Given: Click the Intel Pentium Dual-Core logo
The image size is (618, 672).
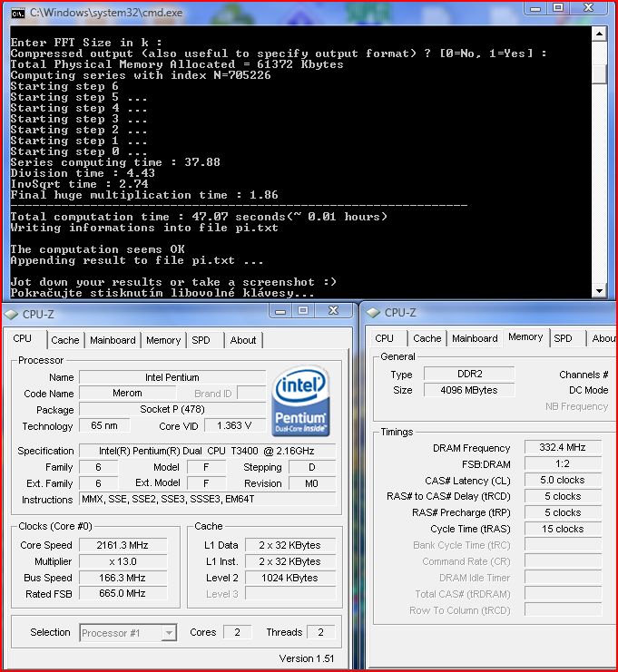Looking at the screenshot, I should pos(300,402).
